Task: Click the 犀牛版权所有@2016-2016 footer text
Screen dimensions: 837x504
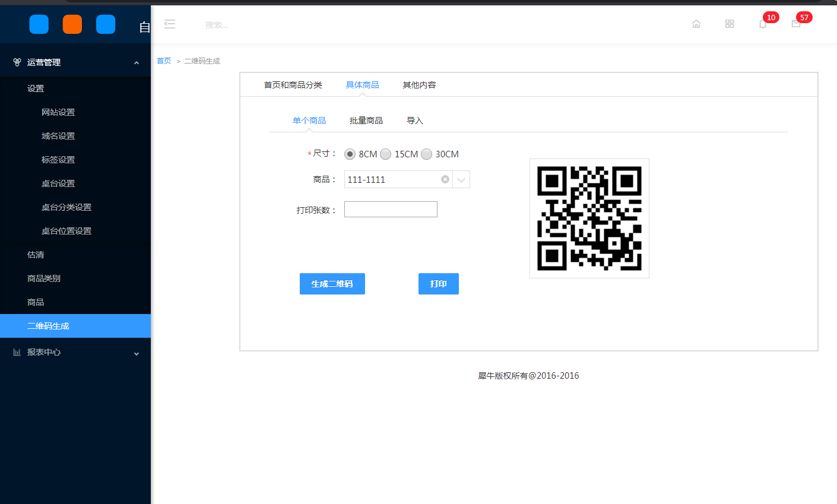Action: point(529,376)
